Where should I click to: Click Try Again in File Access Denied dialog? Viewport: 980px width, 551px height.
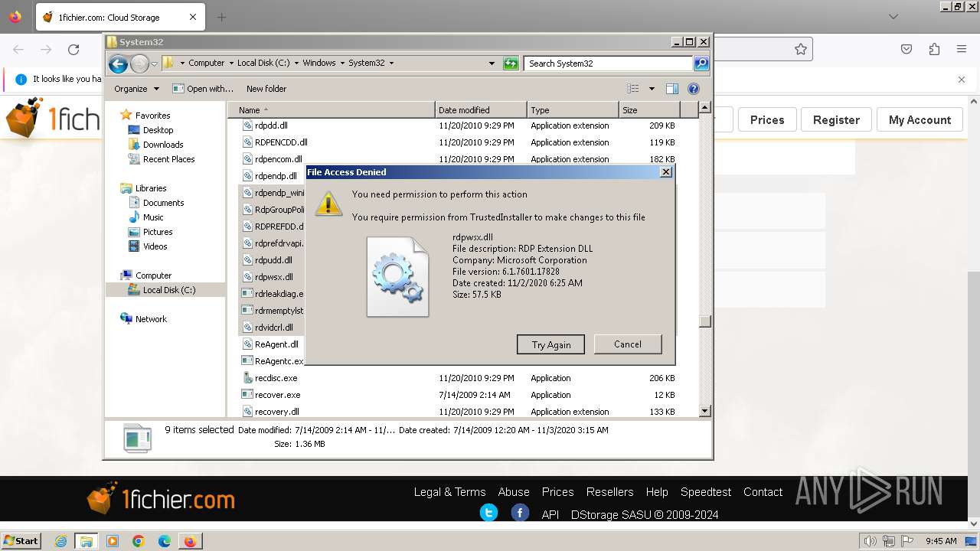pos(550,344)
